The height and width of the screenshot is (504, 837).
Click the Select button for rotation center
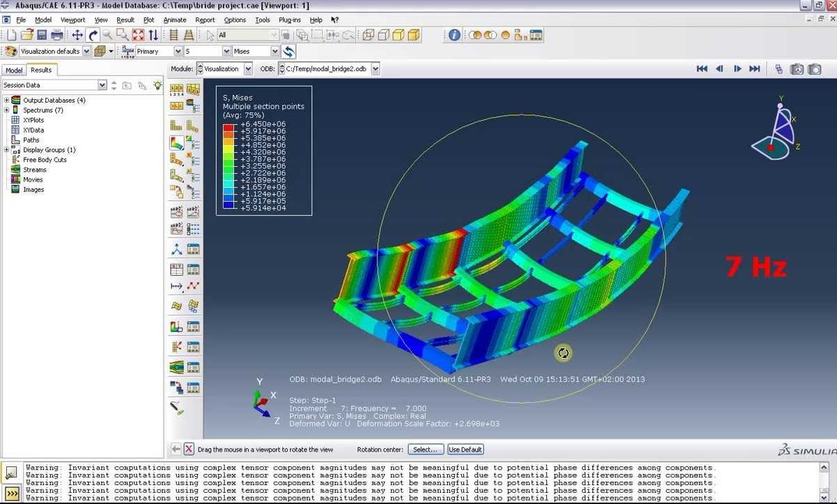(x=425, y=449)
